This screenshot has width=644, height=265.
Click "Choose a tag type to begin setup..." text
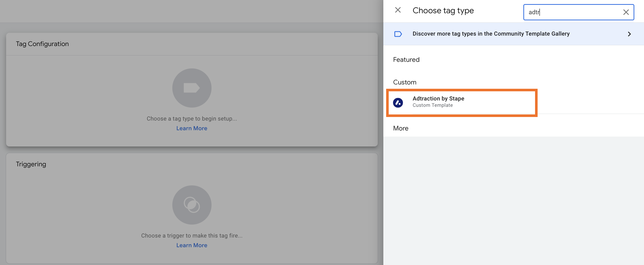pyautogui.click(x=192, y=119)
